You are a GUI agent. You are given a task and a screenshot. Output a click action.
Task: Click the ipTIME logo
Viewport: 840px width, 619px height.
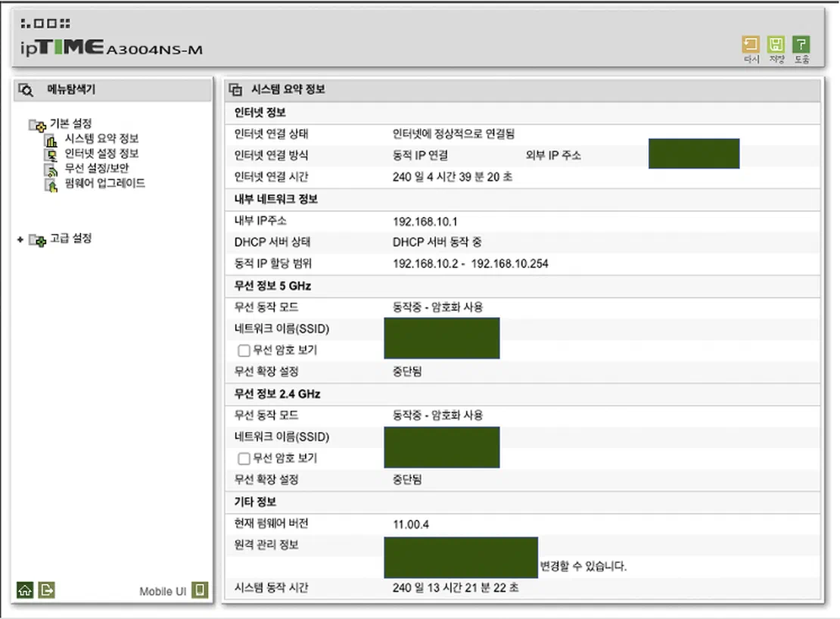(61, 47)
